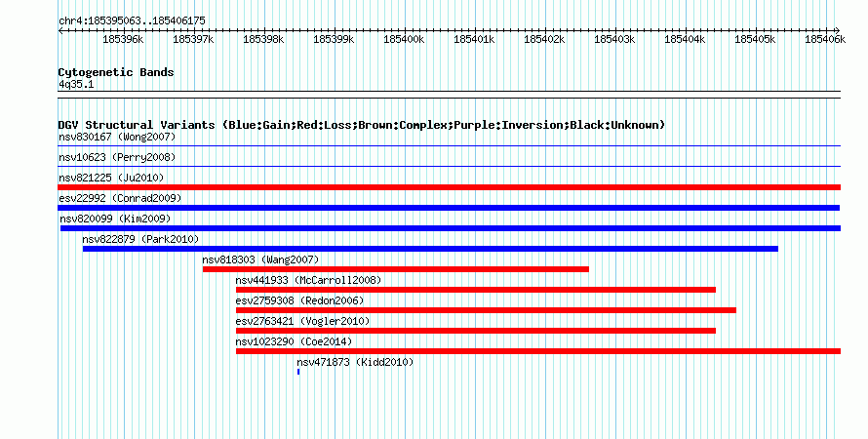The image size is (868, 439).
Task: Click the 185396k ruler tick label
Action: point(123,39)
